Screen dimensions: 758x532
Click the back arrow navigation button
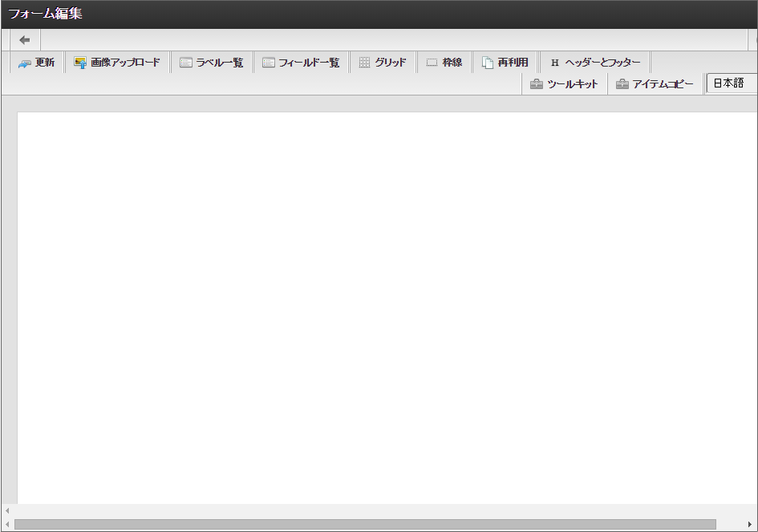(x=23, y=39)
